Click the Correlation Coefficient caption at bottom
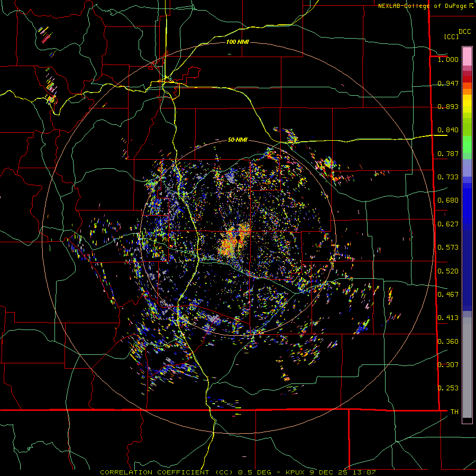The image size is (476, 476). 238,472
